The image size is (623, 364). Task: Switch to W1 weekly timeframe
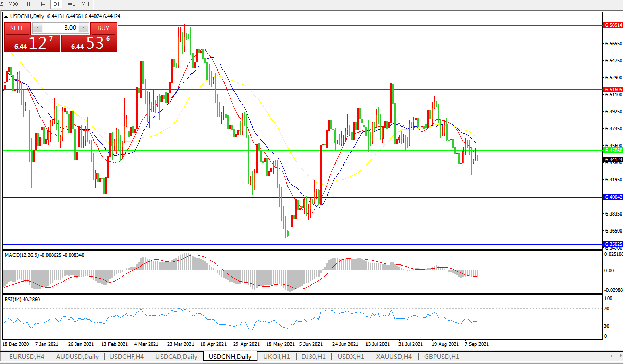pyautogui.click(x=71, y=4)
